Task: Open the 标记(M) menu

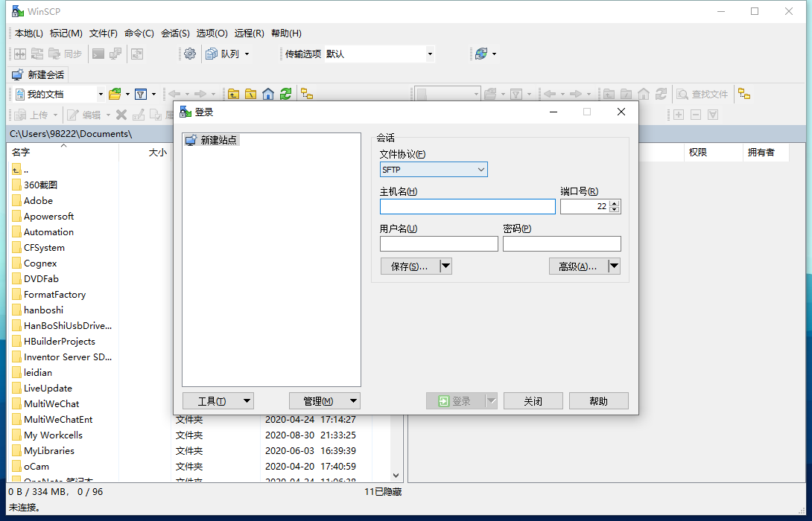Action: (66, 33)
